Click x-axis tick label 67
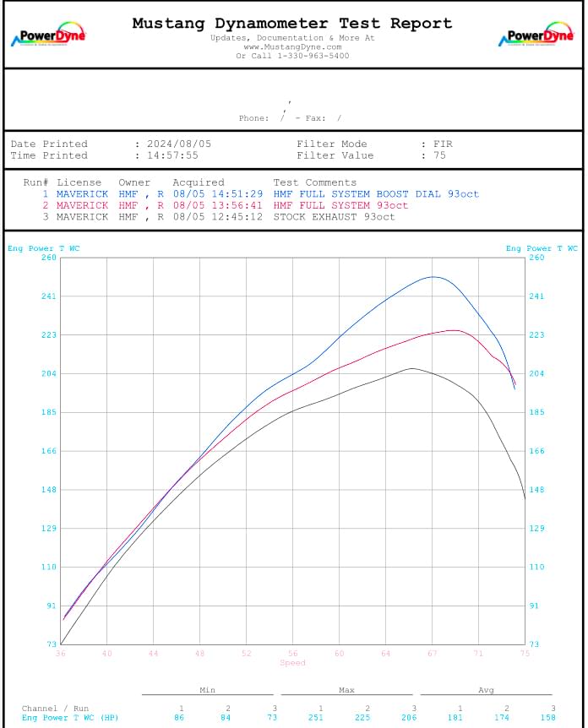Screen dimensions: 588x728 tap(433, 653)
